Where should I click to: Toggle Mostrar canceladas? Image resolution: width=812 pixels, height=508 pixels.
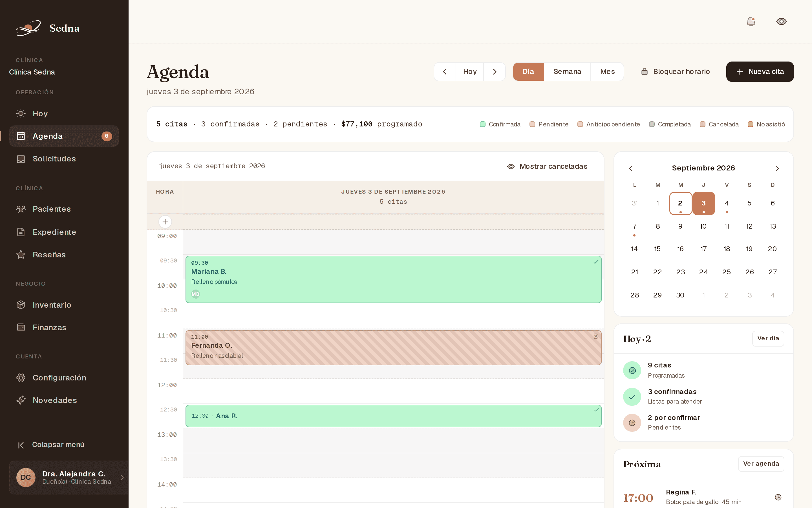click(547, 166)
